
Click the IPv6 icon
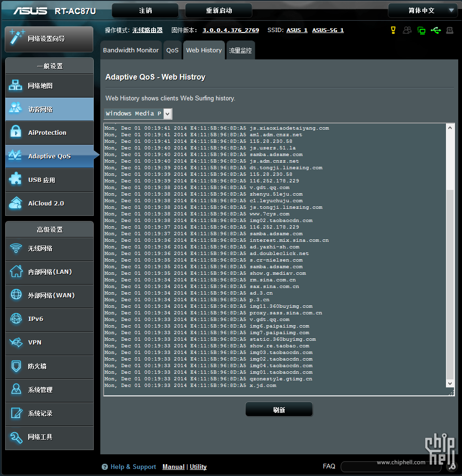click(x=16, y=319)
